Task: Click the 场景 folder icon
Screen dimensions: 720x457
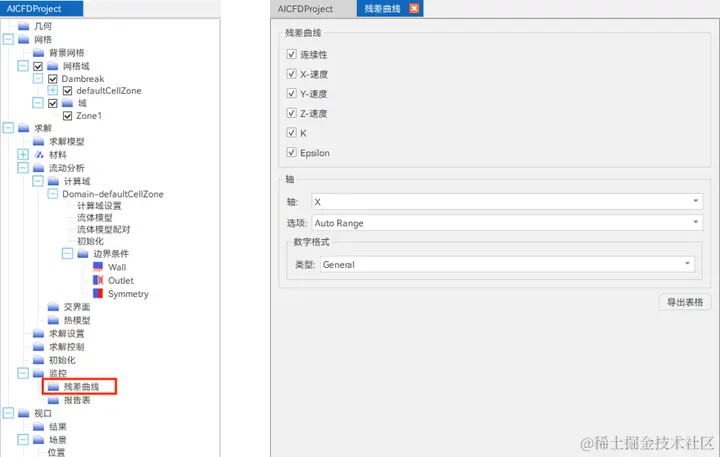Action: click(39, 440)
